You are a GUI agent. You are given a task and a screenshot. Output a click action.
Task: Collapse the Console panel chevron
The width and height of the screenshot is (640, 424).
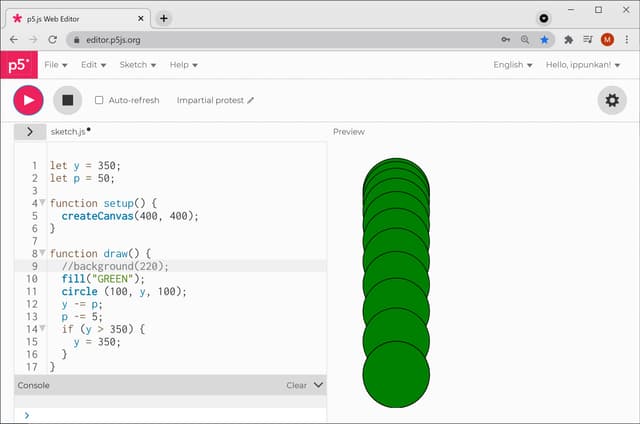tap(318, 384)
